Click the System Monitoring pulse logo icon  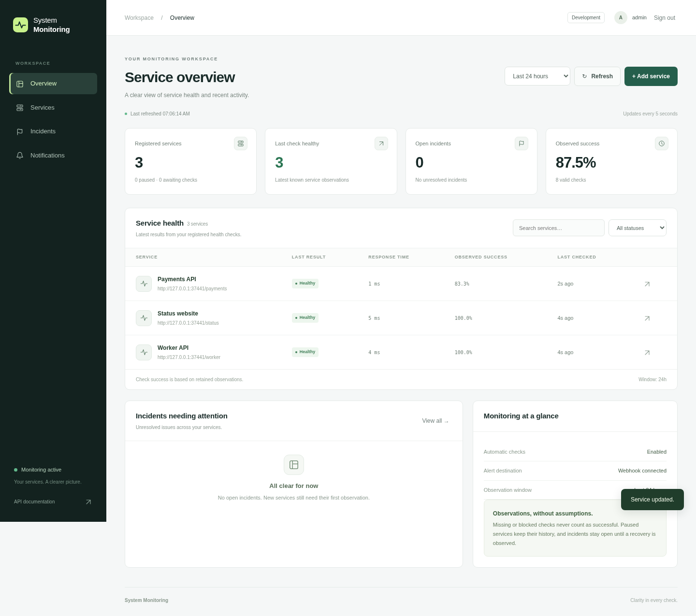pyautogui.click(x=20, y=25)
